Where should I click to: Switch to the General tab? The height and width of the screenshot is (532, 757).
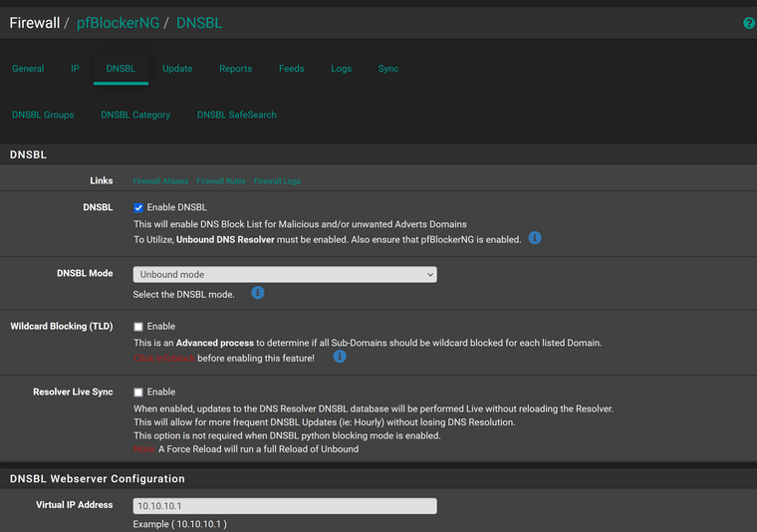tap(28, 69)
